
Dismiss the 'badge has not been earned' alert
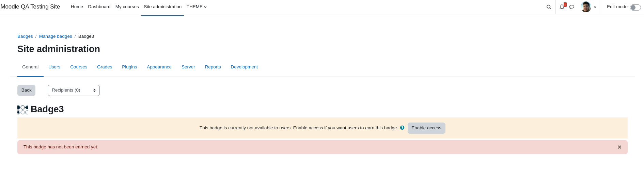619,147
